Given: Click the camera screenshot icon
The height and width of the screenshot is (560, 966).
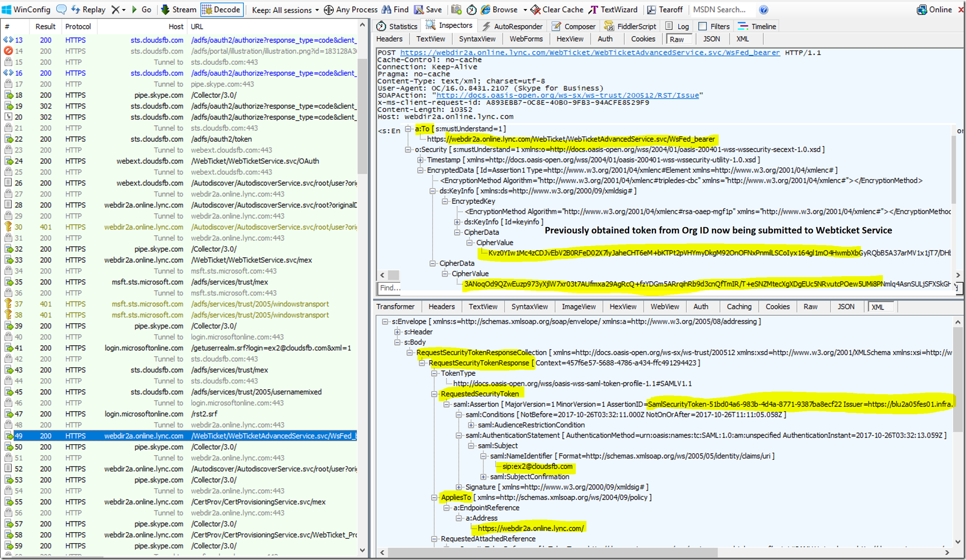Looking at the screenshot, I should tap(456, 9).
